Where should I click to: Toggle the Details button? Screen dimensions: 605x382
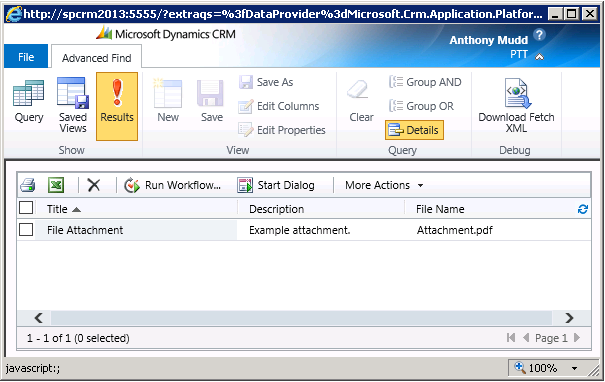pyautogui.click(x=414, y=130)
